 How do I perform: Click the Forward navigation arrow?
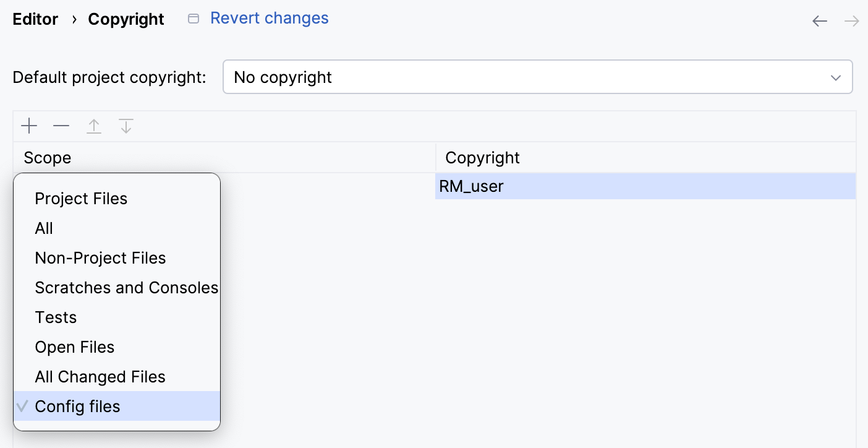[x=852, y=21]
